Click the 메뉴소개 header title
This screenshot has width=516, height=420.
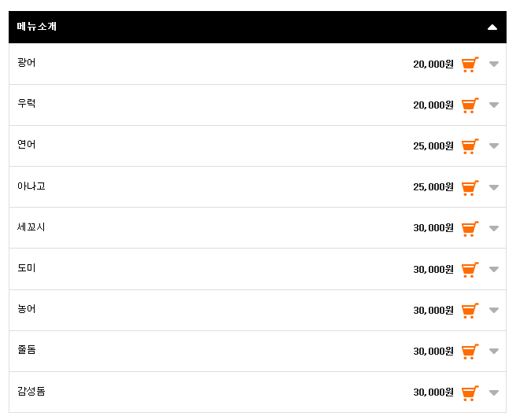(37, 26)
